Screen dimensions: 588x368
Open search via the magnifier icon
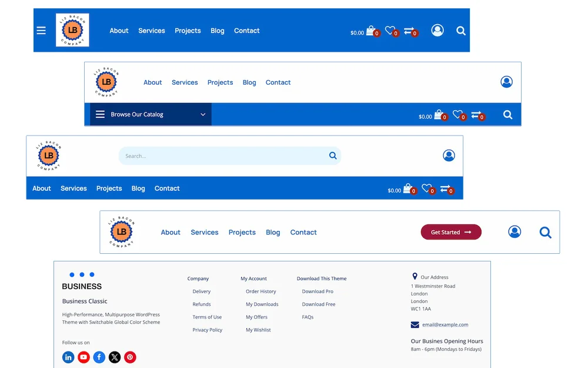[461, 31]
